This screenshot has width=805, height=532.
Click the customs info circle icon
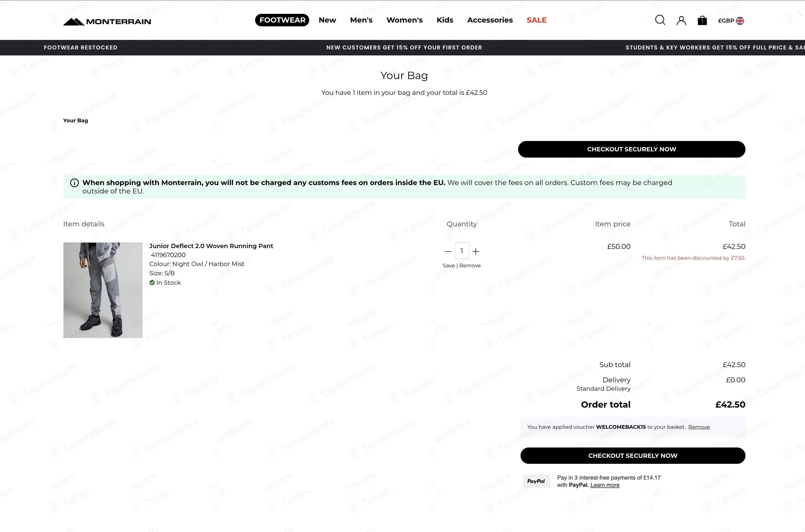(74, 183)
